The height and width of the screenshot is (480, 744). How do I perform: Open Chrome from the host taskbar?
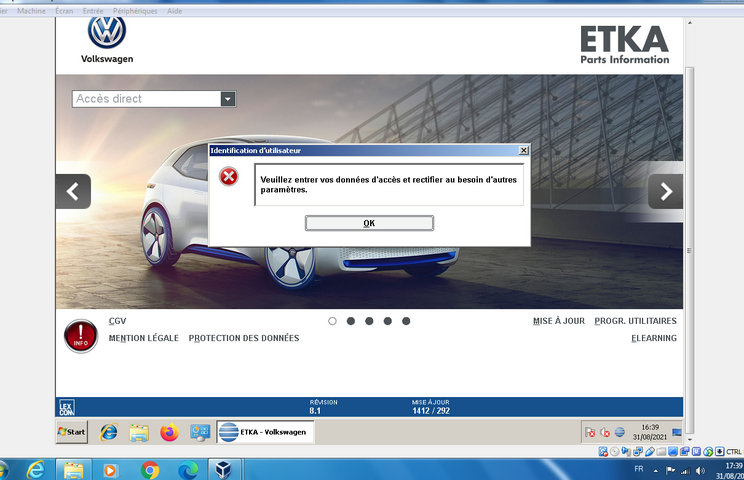point(150,469)
